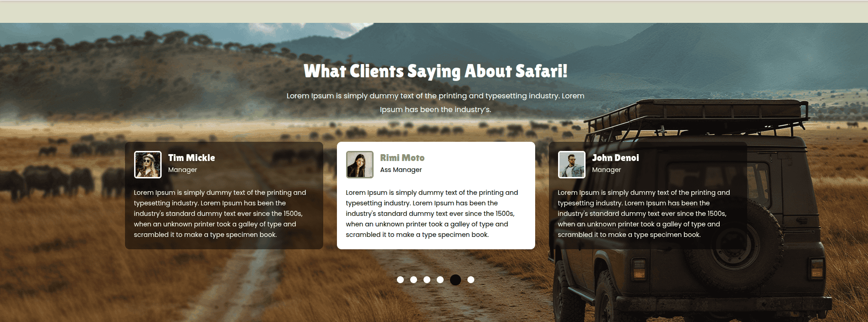Go to second testimonial slide dot
868x322 pixels.
coord(413,279)
